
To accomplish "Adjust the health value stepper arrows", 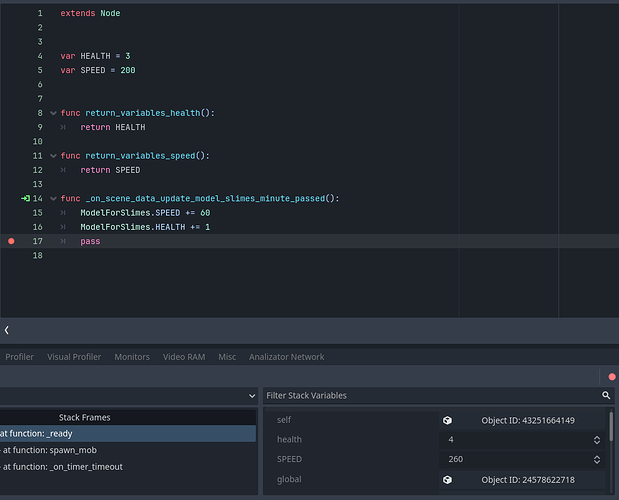I will [x=597, y=440].
